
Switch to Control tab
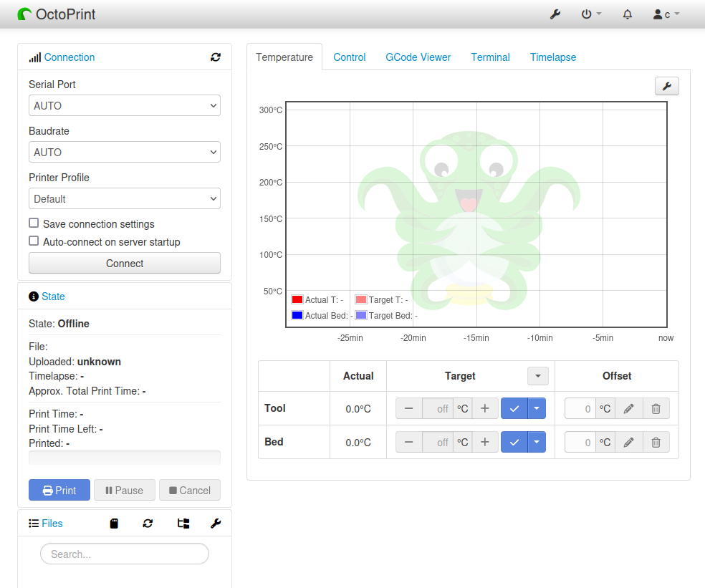[350, 57]
